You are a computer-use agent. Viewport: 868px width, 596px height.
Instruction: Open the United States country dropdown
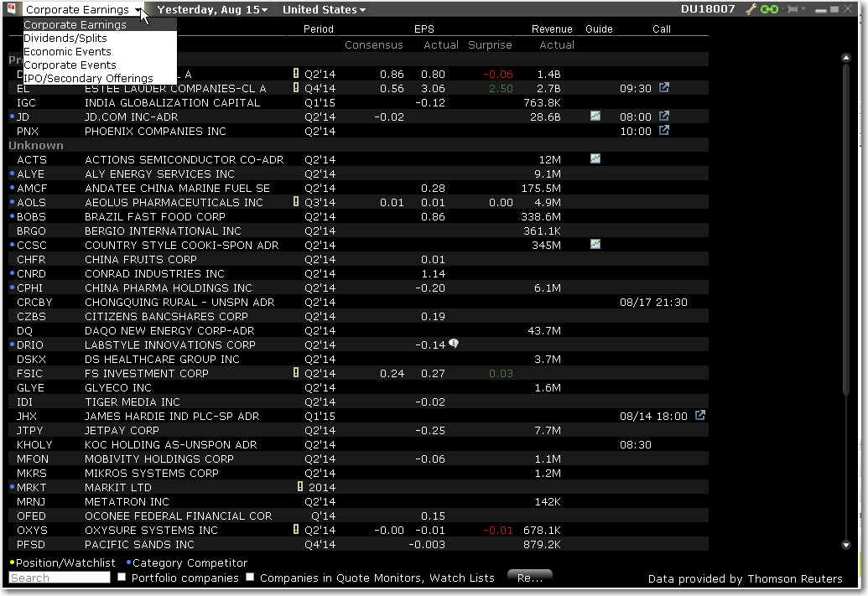(x=324, y=9)
